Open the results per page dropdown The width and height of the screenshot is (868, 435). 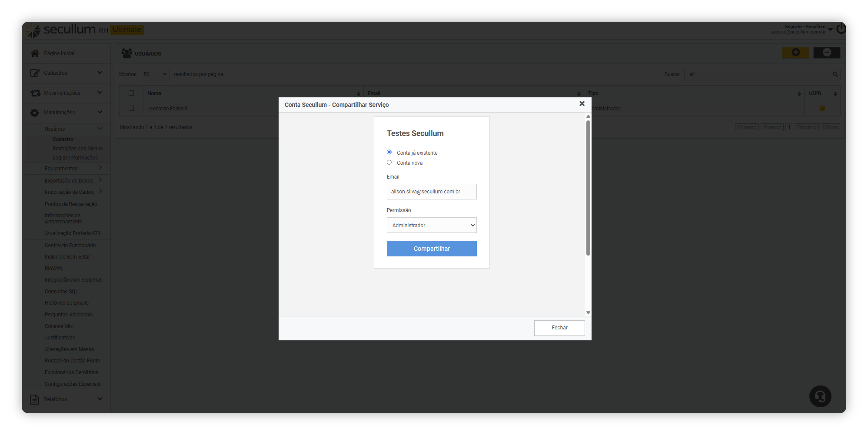click(x=155, y=74)
